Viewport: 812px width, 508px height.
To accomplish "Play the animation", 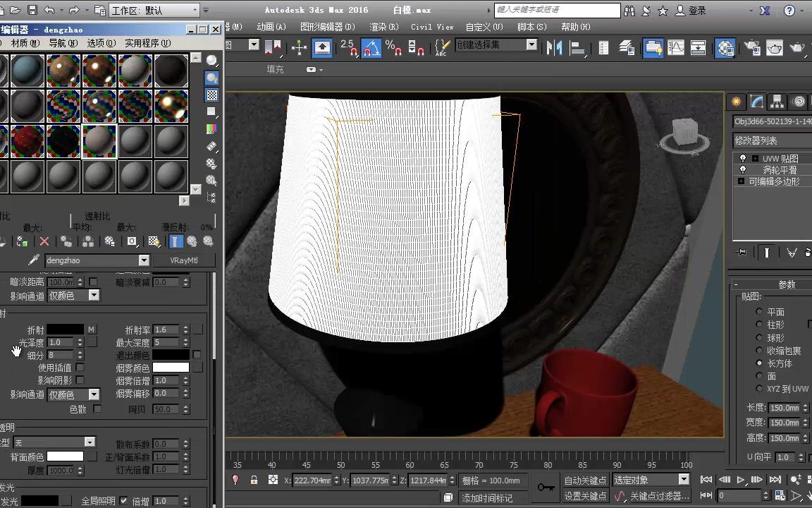I will coord(741,480).
